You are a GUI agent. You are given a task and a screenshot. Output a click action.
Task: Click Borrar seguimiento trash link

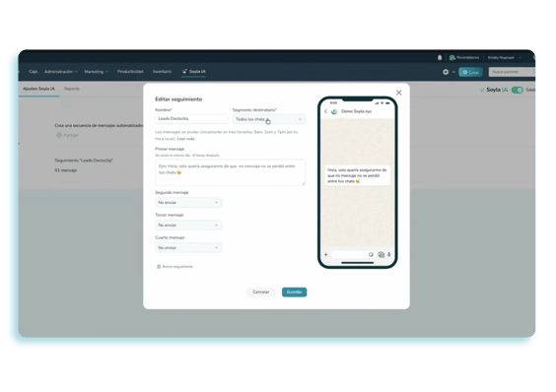[174, 267]
